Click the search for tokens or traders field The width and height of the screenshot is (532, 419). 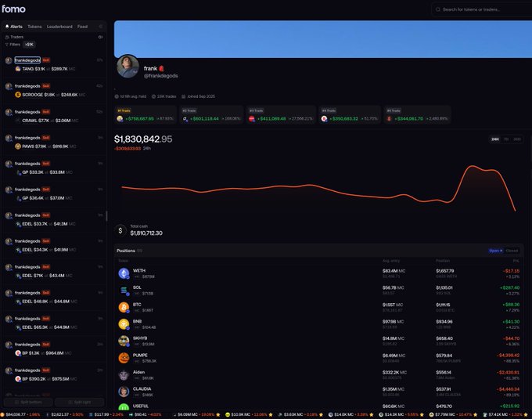(482, 9)
